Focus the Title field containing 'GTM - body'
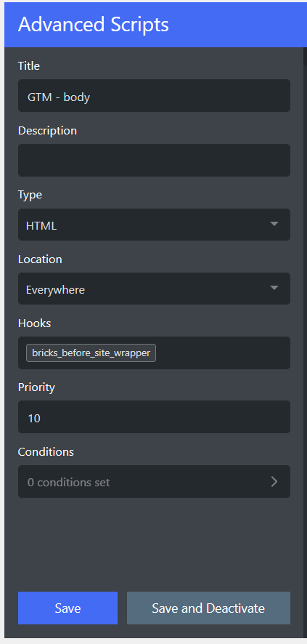Image resolution: width=307 pixels, height=644 pixels. coord(154,96)
